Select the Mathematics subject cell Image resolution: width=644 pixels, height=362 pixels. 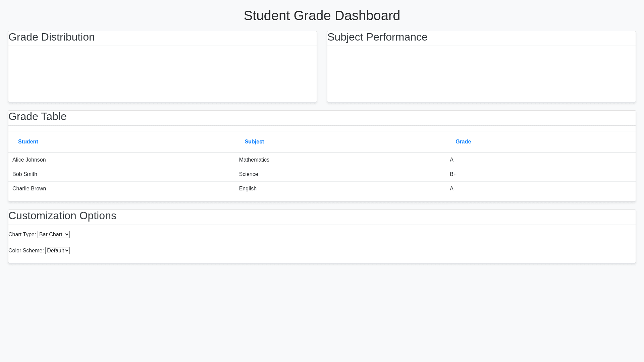[254, 160]
